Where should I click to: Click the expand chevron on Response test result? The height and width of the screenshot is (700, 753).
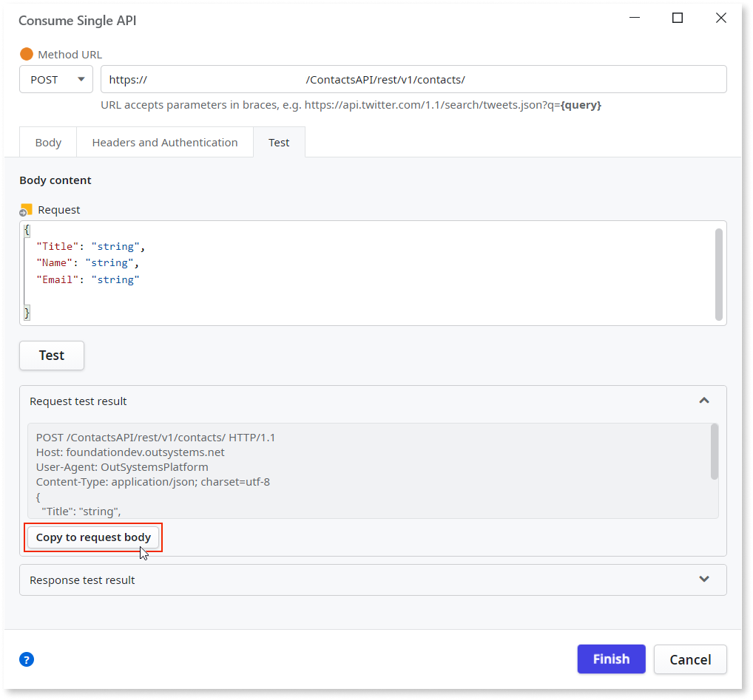pos(704,580)
